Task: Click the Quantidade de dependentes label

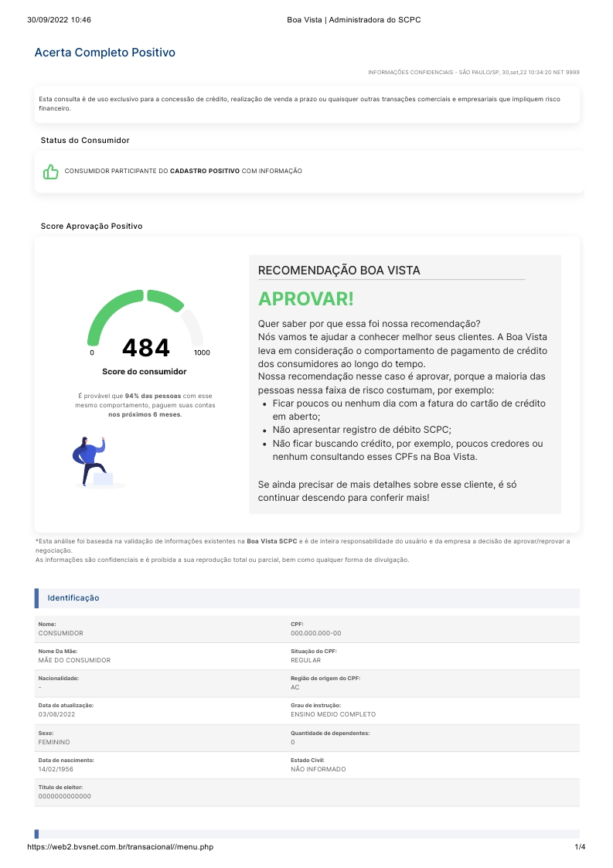Action: (330, 734)
